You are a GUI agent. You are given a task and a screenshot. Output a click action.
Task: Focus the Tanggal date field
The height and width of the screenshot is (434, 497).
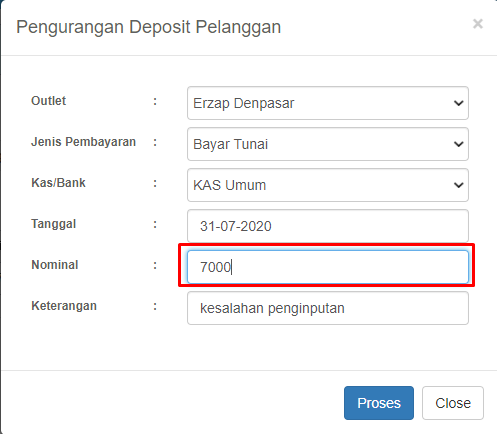tap(328, 226)
